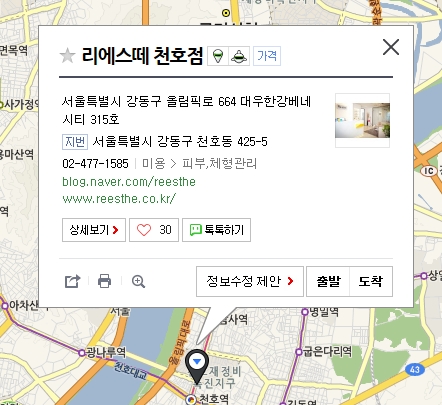The width and height of the screenshot is (442, 405).
Task: Click the 피부,체형관리 category text
Action: (219, 164)
